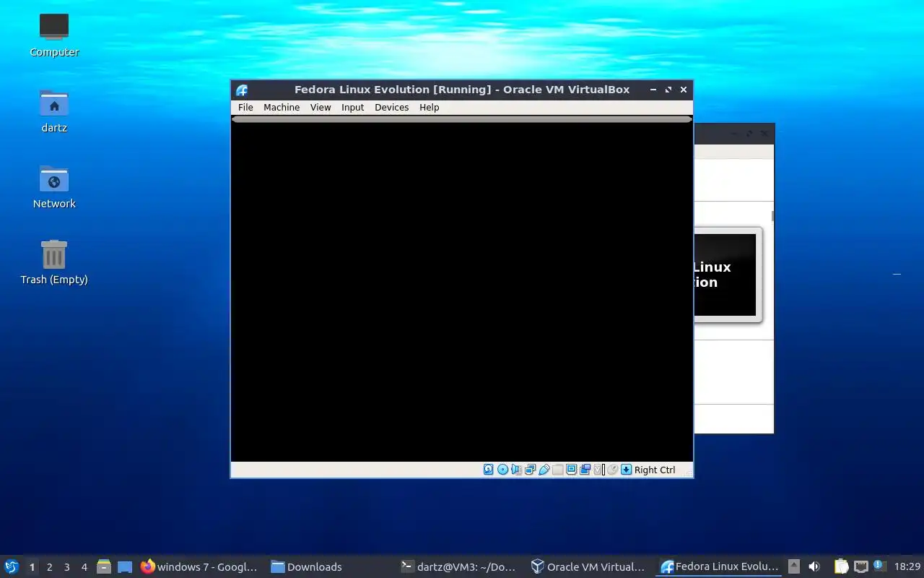Image resolution: width=924 pixels, height=578 pixels.
Task: Click the mouse integration status icon
Action: point(612,470)
